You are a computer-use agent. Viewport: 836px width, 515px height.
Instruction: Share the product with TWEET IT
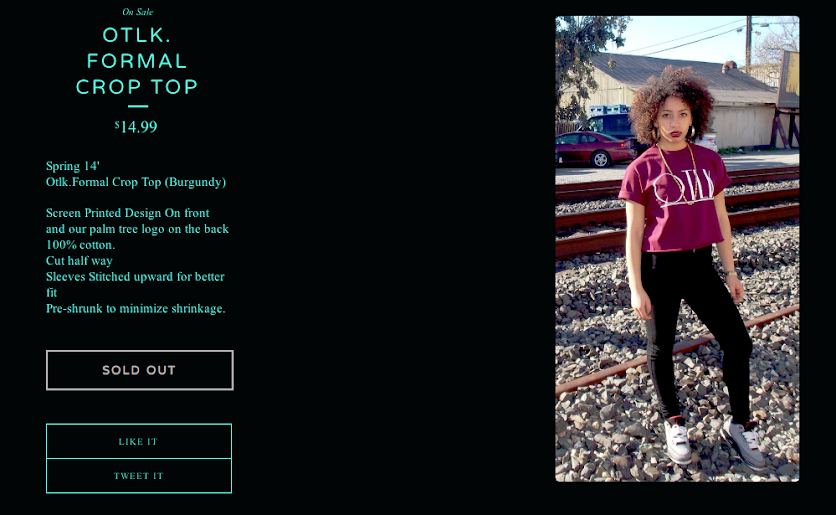pos(139,476)
